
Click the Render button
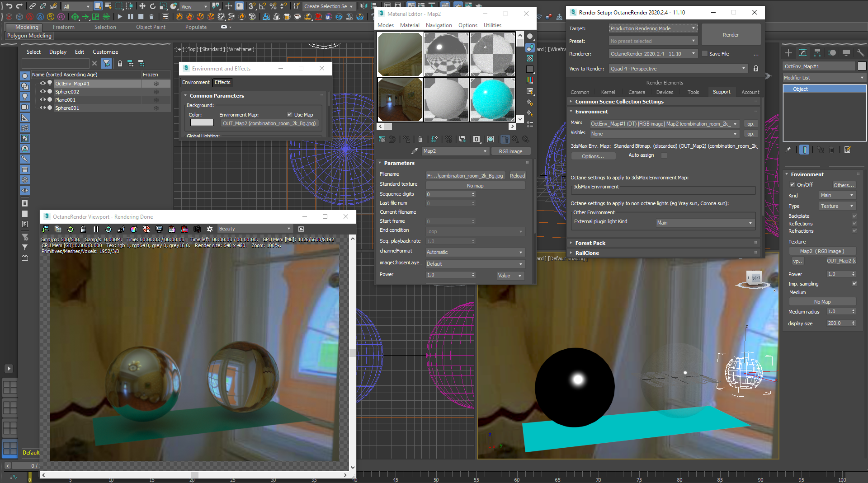click(731, 35)
